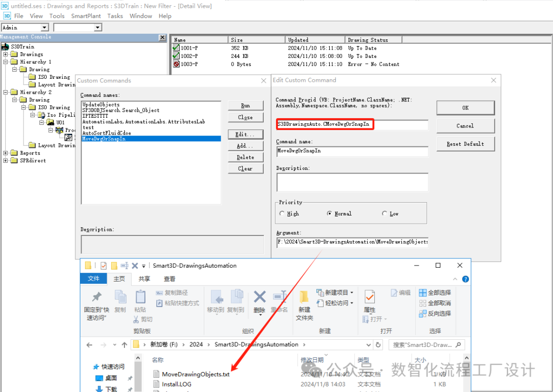Expand the Drawings tree node
Screen dimensions: 553x392
point(6,54)
